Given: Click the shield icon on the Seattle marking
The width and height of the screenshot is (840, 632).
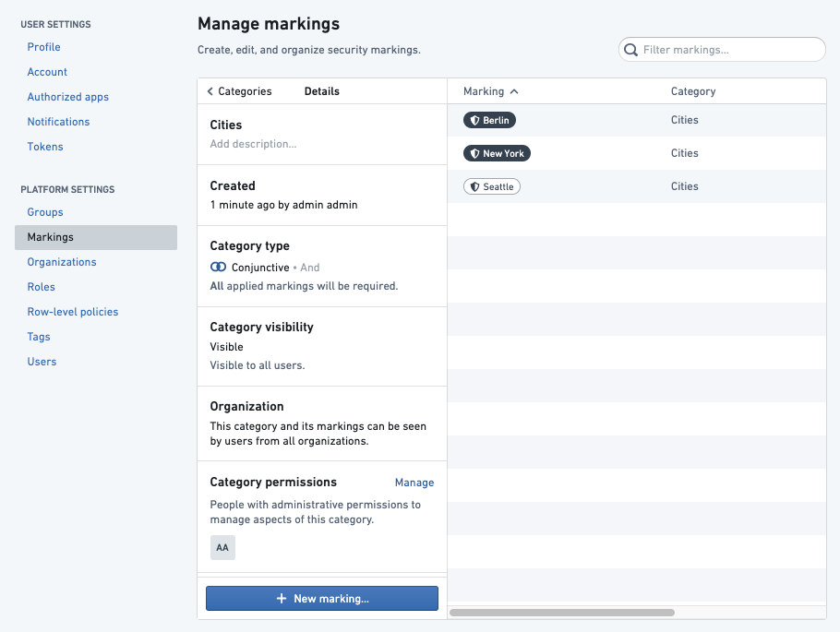Looking at the screenshot, I should 474,187.
